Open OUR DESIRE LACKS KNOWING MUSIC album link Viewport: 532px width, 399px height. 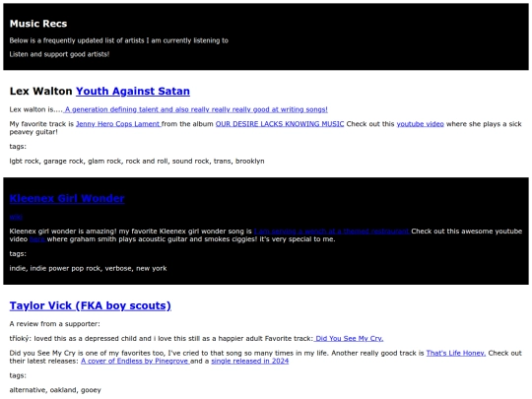pyautogui.click(x=280, y=124)
